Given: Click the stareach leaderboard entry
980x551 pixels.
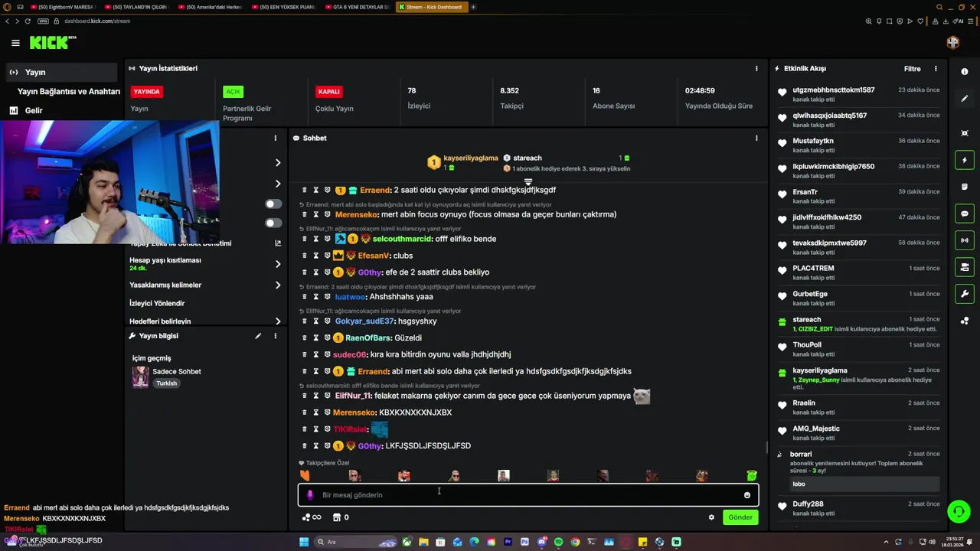Looking at the screenshot, I should pos(528,158).
